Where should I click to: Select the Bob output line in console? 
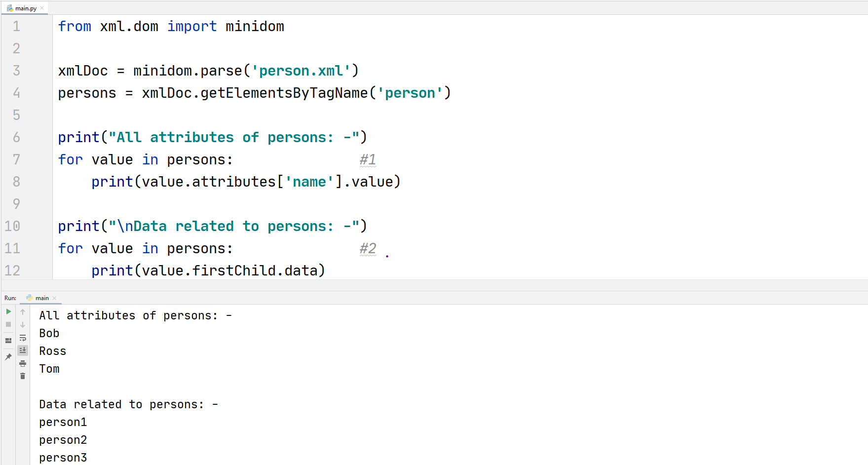[x=49, y=333]
